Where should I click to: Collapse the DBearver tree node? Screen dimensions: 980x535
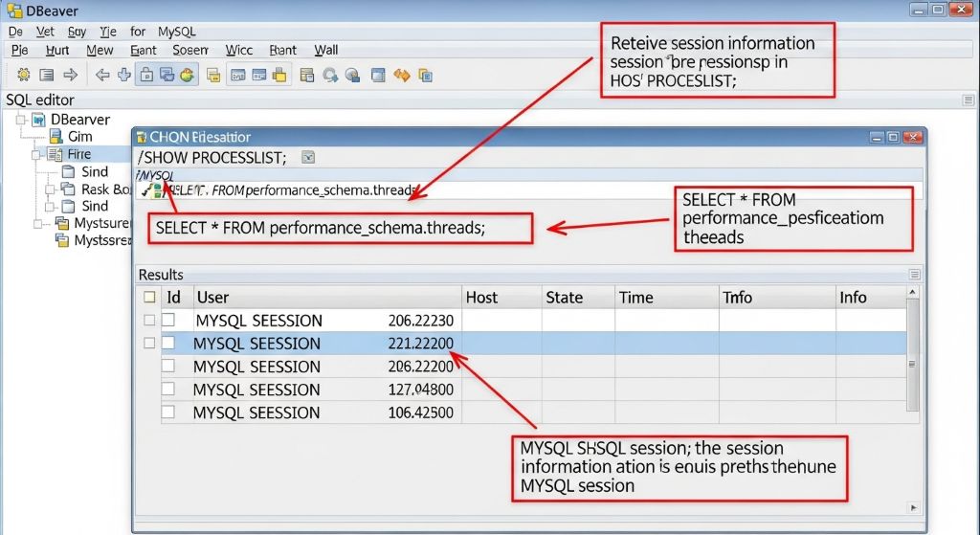21,119
